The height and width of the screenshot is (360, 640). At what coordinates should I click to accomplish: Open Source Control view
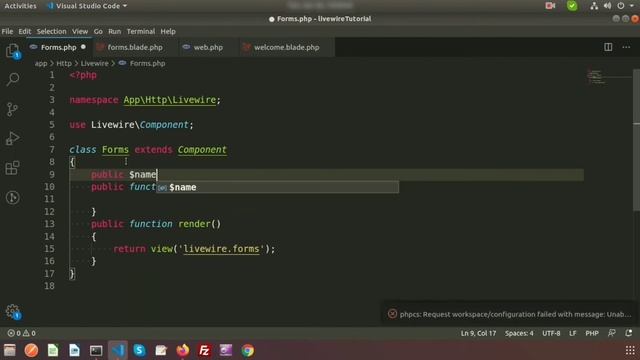point(13,109)
